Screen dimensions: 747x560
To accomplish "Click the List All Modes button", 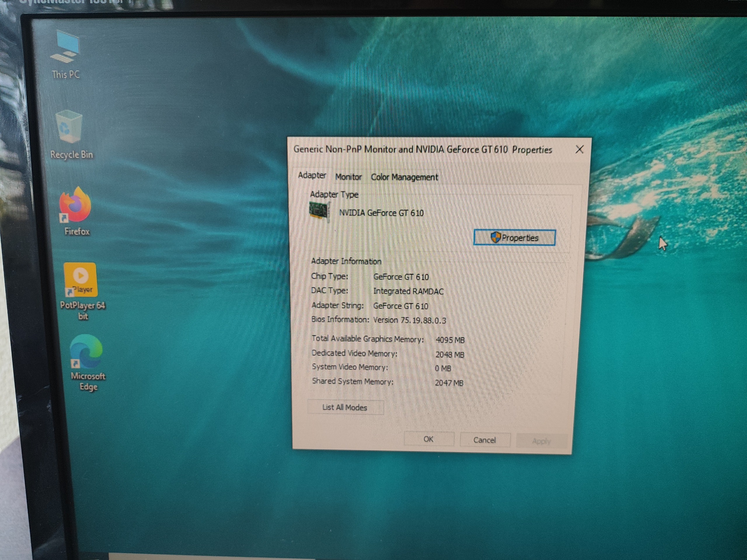I will (345, 407).
